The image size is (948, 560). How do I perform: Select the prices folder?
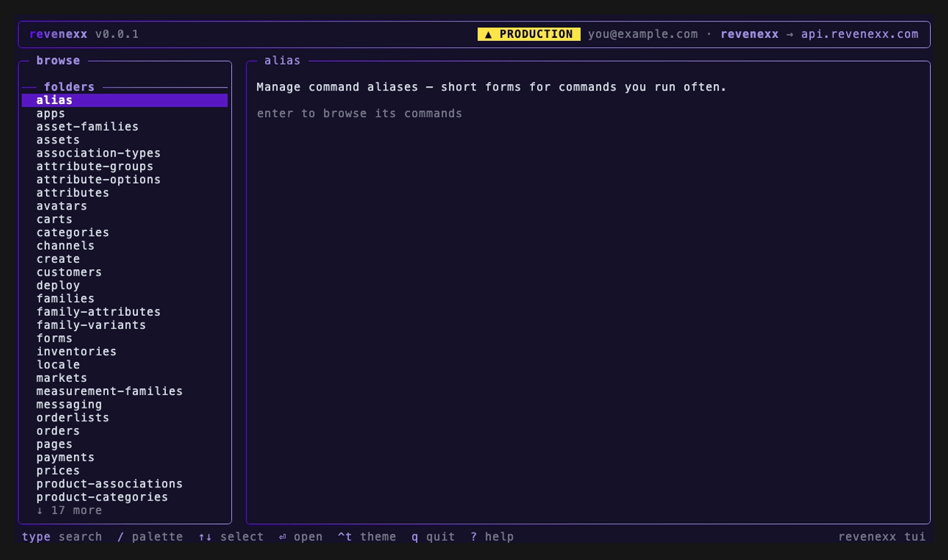[124, 471]
